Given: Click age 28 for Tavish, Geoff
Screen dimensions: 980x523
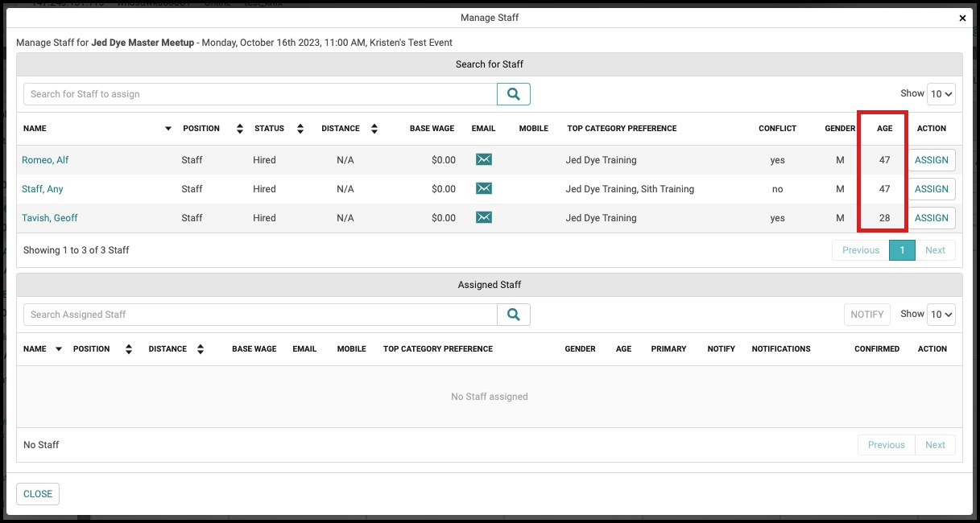Looking at the screenshot, I should [x=884, y=218].
